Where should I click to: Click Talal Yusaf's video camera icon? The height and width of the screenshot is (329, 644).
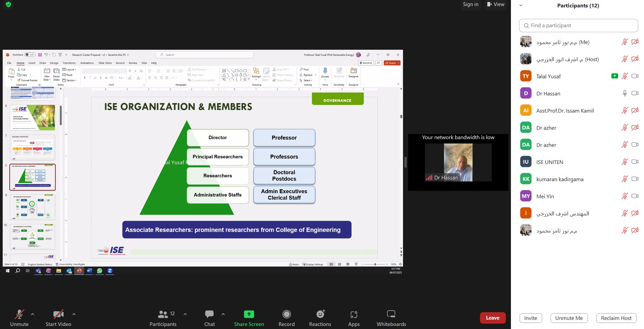635,76
